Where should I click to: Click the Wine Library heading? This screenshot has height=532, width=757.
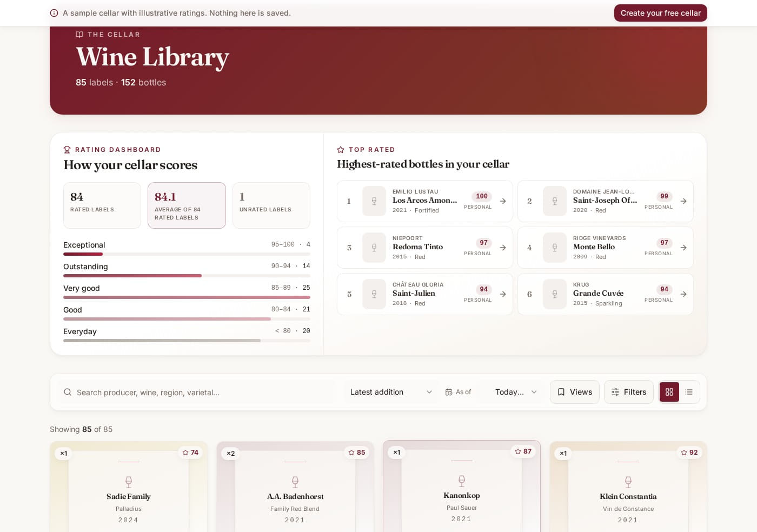152,57
